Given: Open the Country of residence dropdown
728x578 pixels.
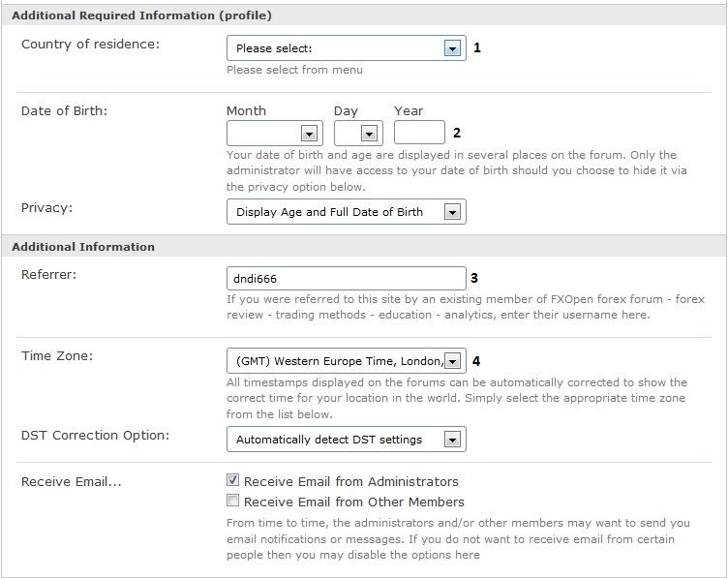Looking at the screenshot, I should click(x=347, y=48).
